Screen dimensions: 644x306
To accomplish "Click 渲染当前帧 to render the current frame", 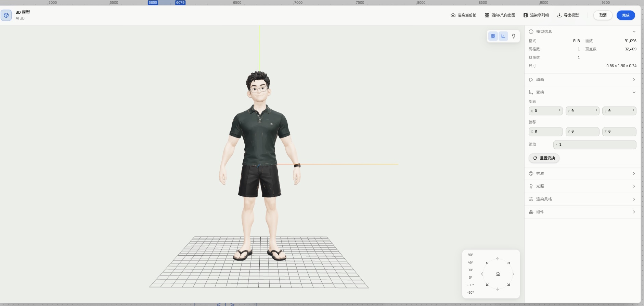I will pos(463,15).
